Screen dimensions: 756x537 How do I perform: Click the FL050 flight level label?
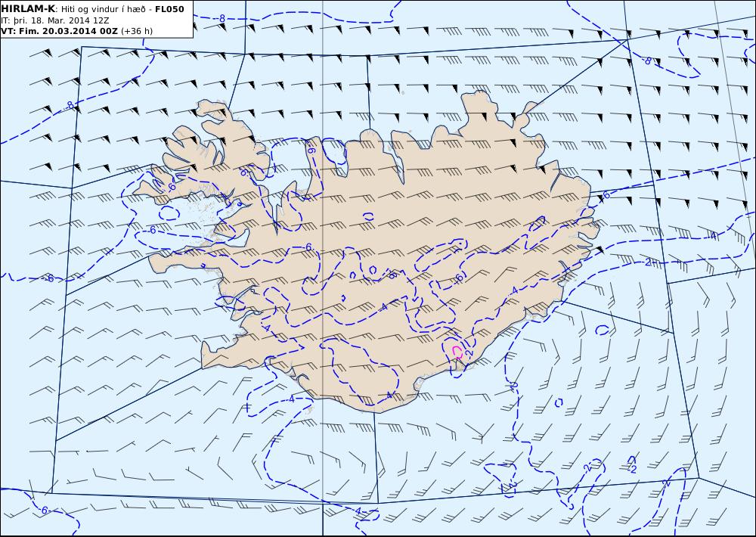point(169,9)
